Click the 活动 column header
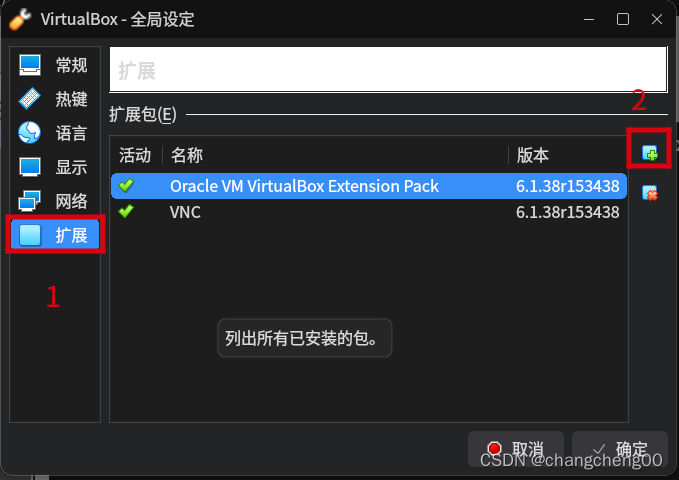 point(136,155)
